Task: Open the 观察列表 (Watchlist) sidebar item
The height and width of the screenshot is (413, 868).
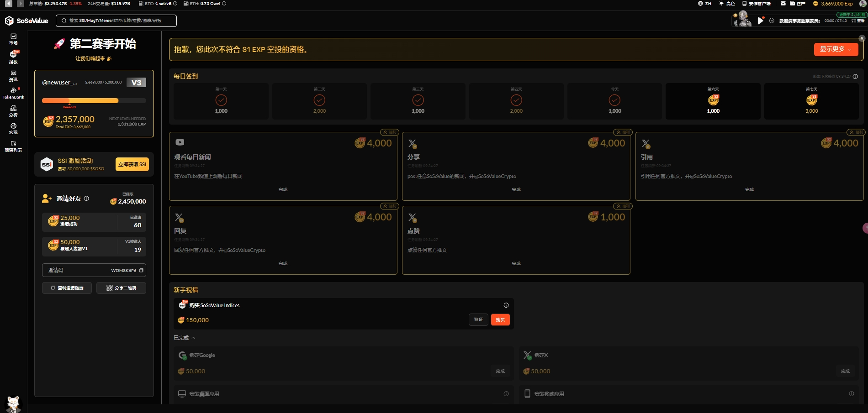Action: click(13, 146)
